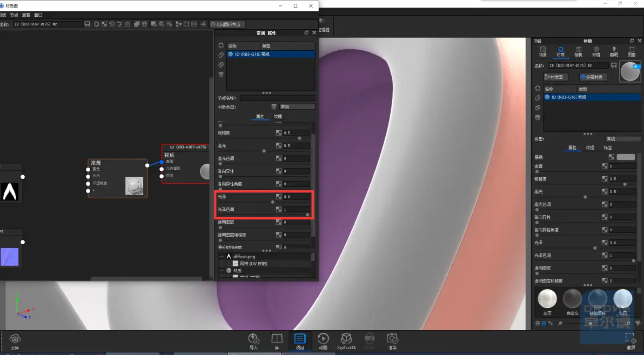Click trash icon beside graph properties list
Screen dimensions: 644x355
221,75
